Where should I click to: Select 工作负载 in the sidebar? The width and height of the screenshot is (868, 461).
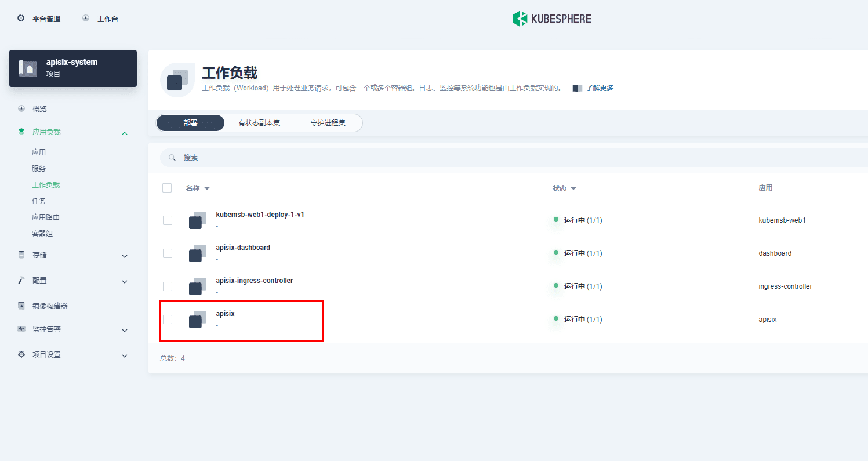pyautogui.click(x=46, y=185)
